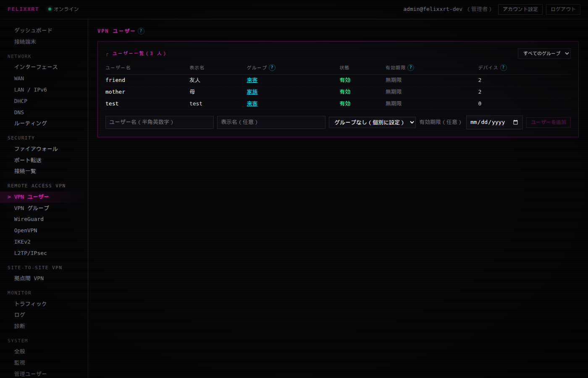Click the ユーザーを追加 button
The height and width of the screenshot is (378, 588).
[x=549, y=122]
